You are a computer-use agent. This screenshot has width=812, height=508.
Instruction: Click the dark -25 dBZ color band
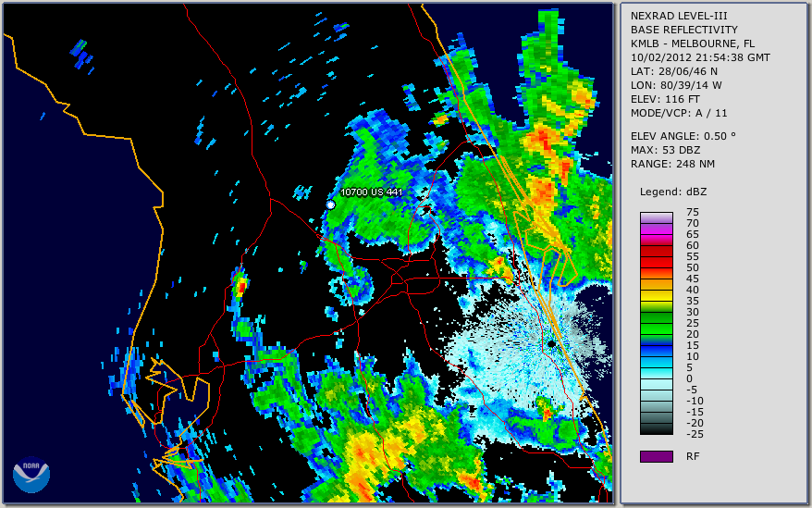click(656, 429)
